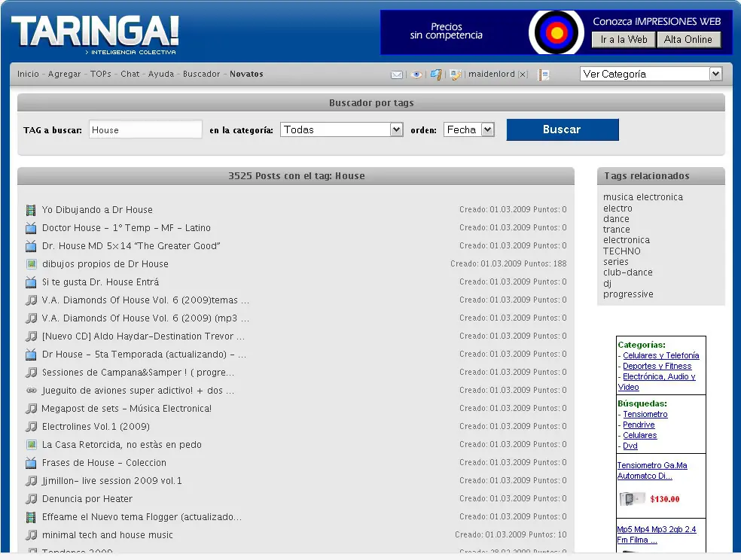Open Novatos in navigation bar
The height and width of the screenshot is (560, 741).
tap(246, 74)
